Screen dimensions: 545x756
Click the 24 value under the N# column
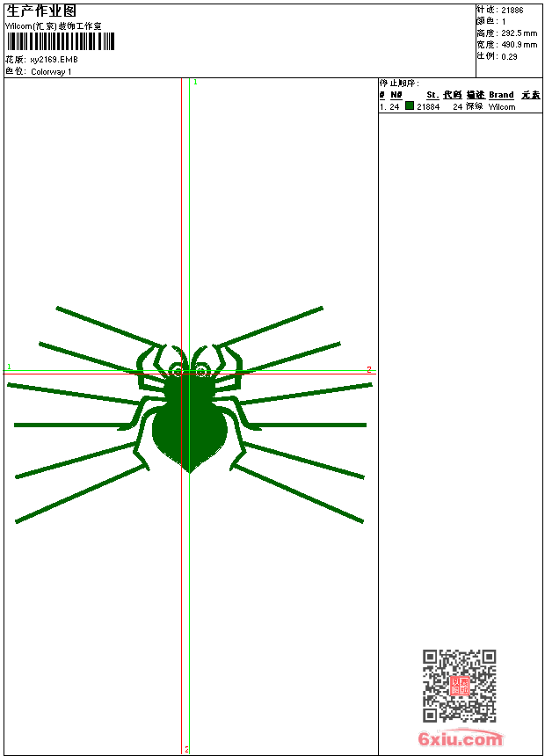[395, 107]
